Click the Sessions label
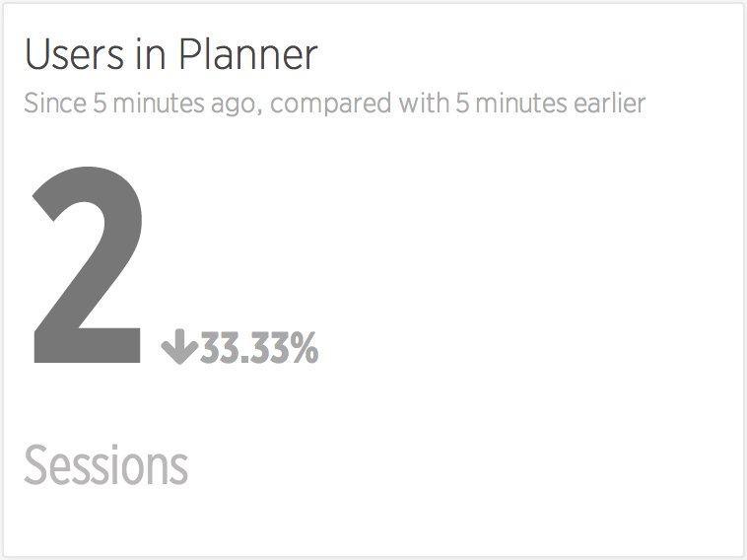747x560 pixels. pyautogui.click(x=105, y=465)
